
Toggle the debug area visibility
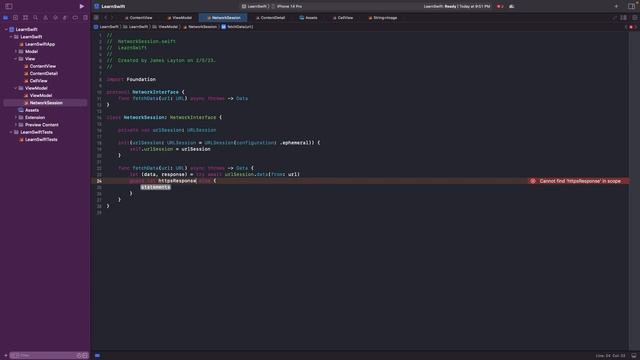pyautogui.click(x=634, y=356)
